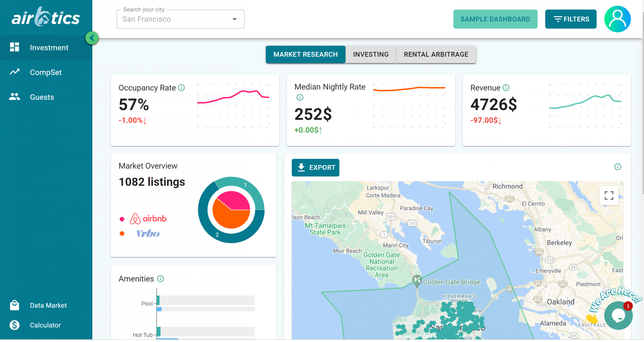Click the Vrbo logo in legend
Screen dimensions: 644x342
(148, 234)
